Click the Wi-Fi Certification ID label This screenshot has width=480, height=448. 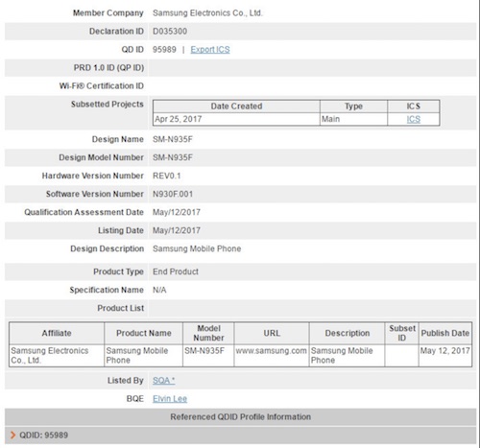coord(102,86)
